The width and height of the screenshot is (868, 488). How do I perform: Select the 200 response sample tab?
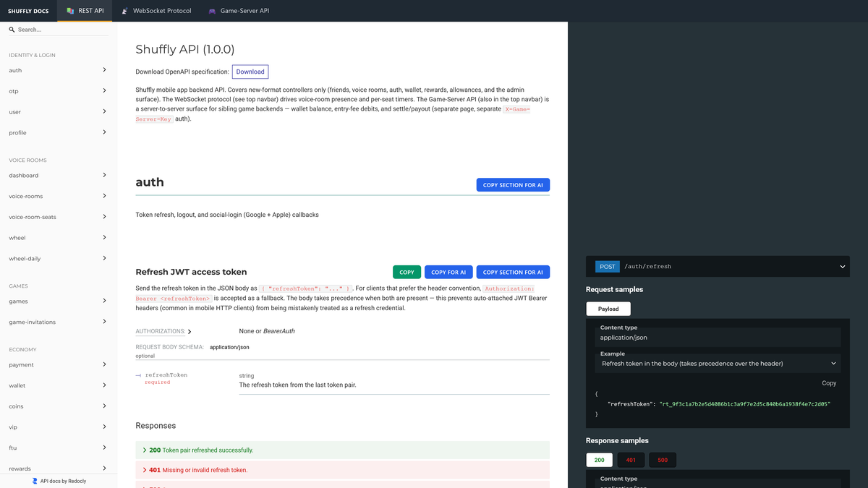coord(600,460)
